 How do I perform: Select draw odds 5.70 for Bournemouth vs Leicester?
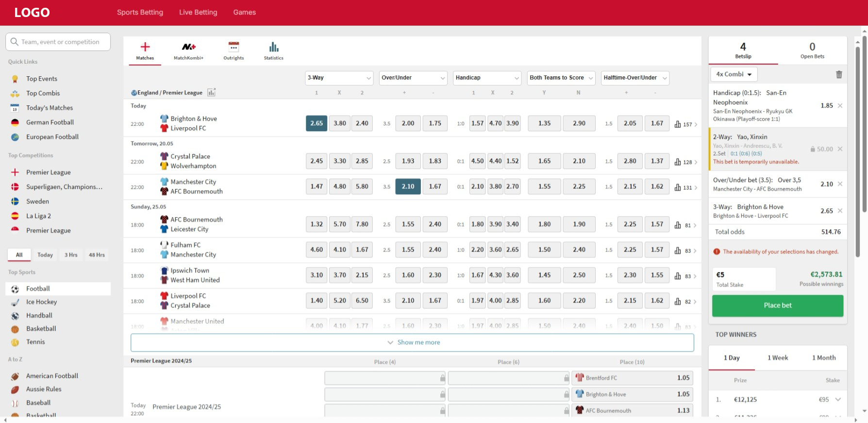point(340,224)
